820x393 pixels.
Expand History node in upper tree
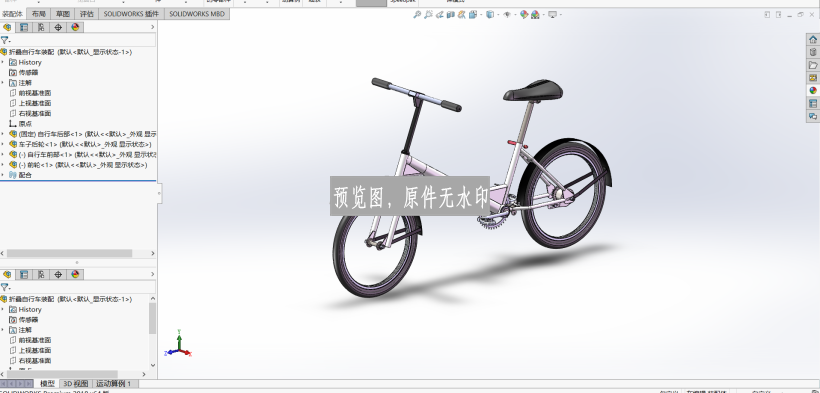click(3, 62)
